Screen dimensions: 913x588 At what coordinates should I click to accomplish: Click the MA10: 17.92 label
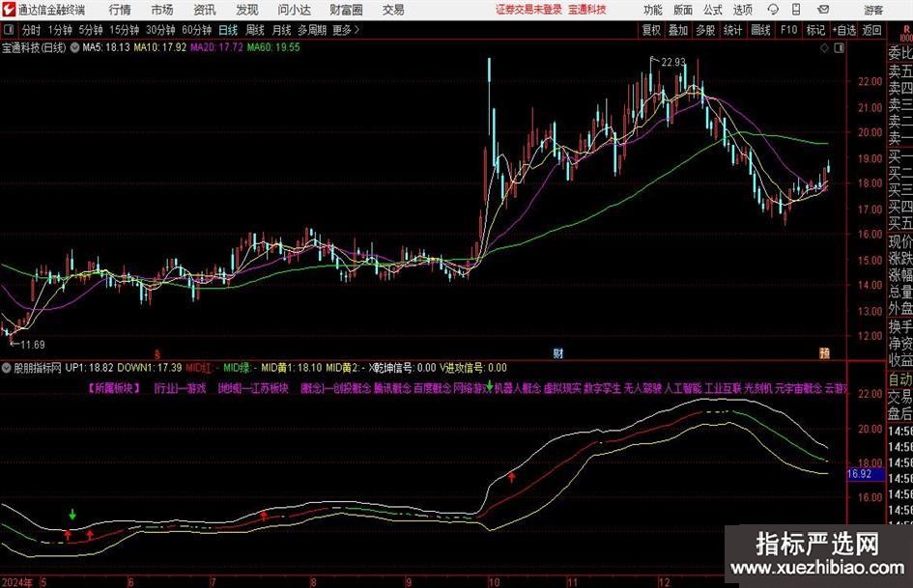[x=160, y=47]
